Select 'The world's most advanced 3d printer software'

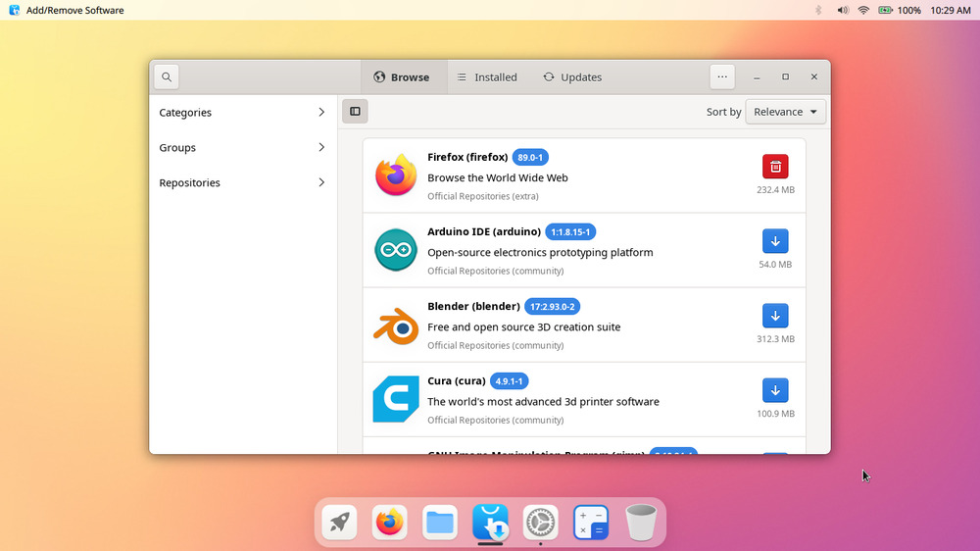coord(543,402)
